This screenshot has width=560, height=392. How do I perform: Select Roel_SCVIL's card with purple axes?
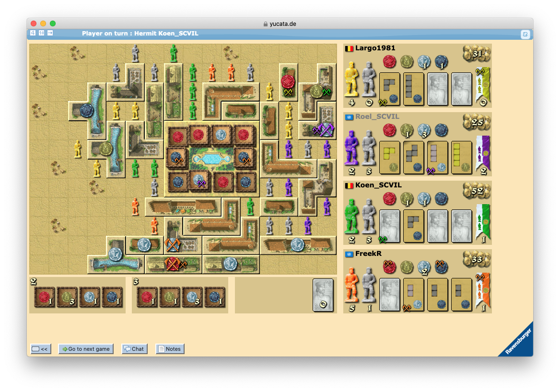point(437,158)
